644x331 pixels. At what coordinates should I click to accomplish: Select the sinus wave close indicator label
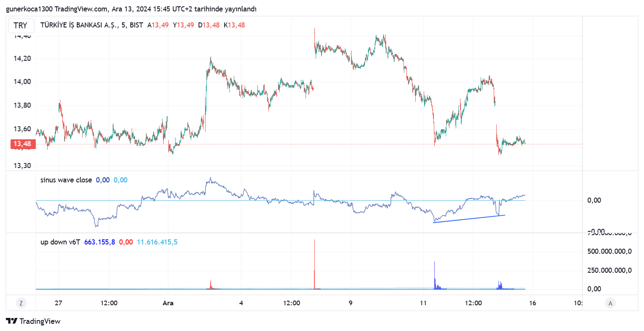coord(66,180)
